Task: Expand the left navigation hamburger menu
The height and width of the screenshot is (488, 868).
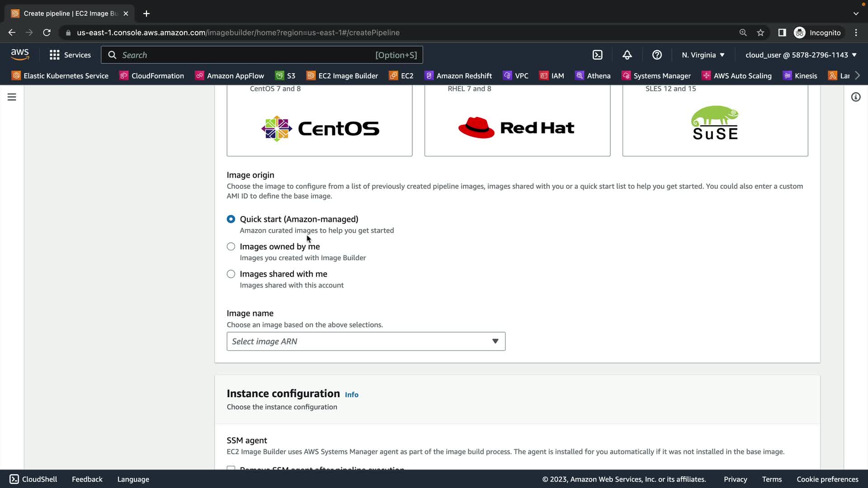Action: [x=12, y=97]
